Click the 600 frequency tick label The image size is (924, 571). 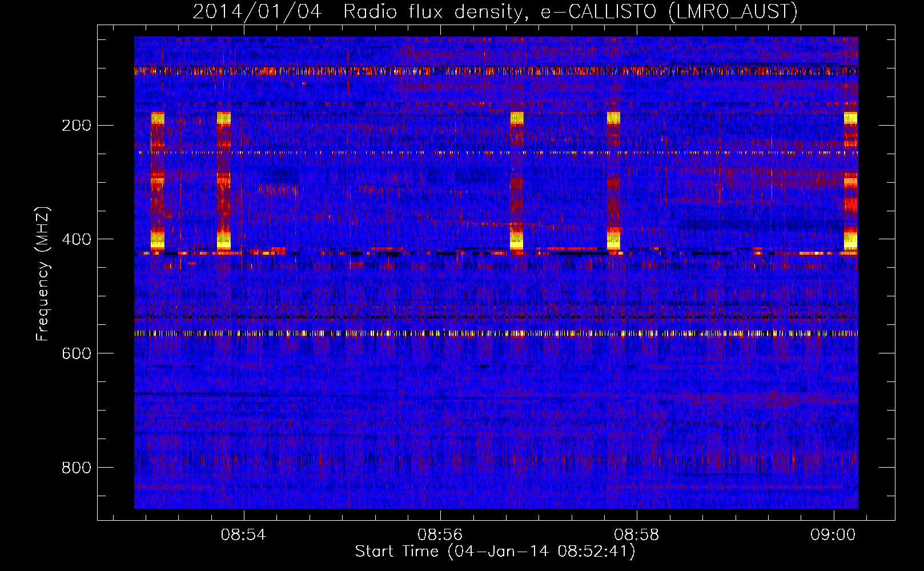pos(77,353)
